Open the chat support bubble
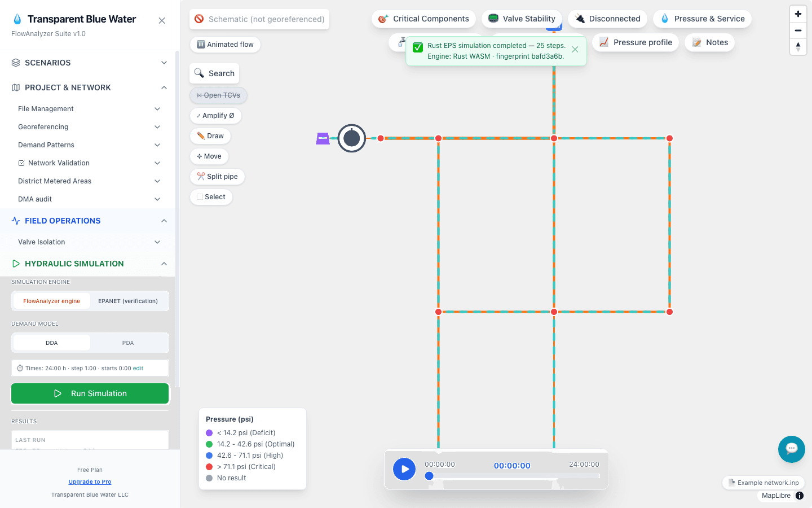 pyautogui.click(x=792, y=449)
